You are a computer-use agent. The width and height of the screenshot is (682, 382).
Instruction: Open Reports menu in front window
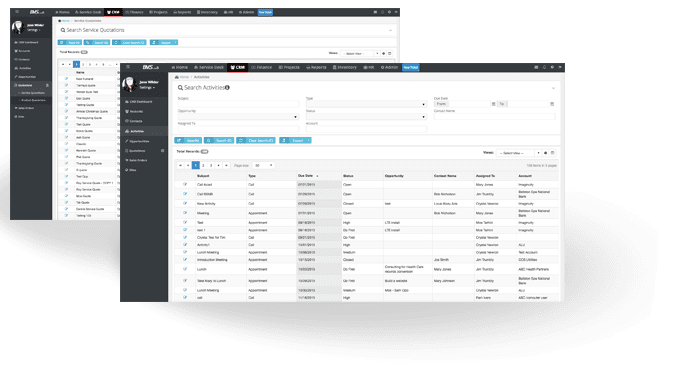tap(316, 67)
